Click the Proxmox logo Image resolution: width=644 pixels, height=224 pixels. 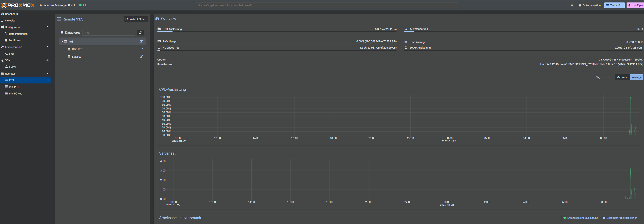coord(18,5)
